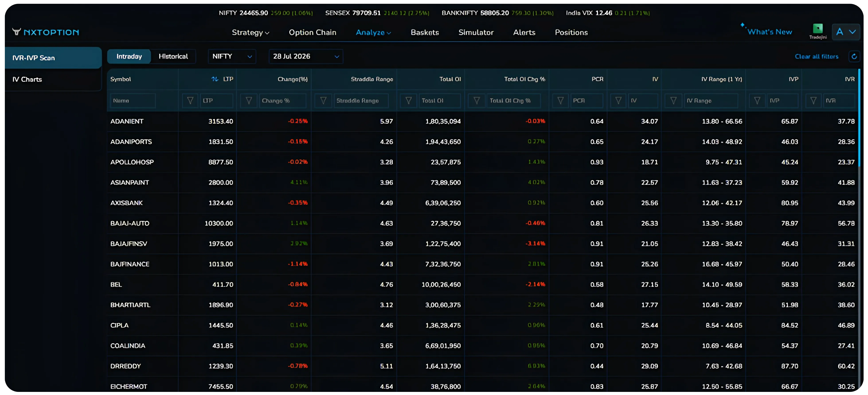Viewport: 868px width, 395px height.
Task: Click the LTP filter input field
Action: point(216,101)
